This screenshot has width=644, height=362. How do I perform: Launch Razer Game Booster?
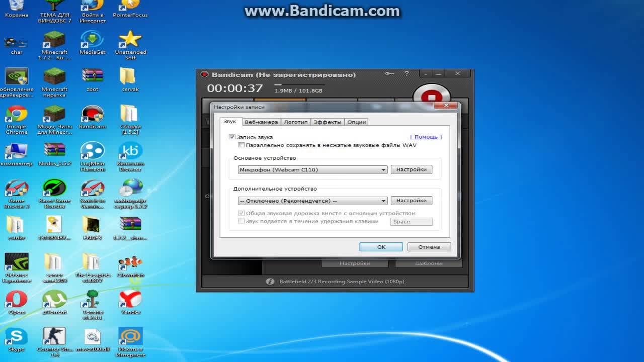click(x=54, y=195)
